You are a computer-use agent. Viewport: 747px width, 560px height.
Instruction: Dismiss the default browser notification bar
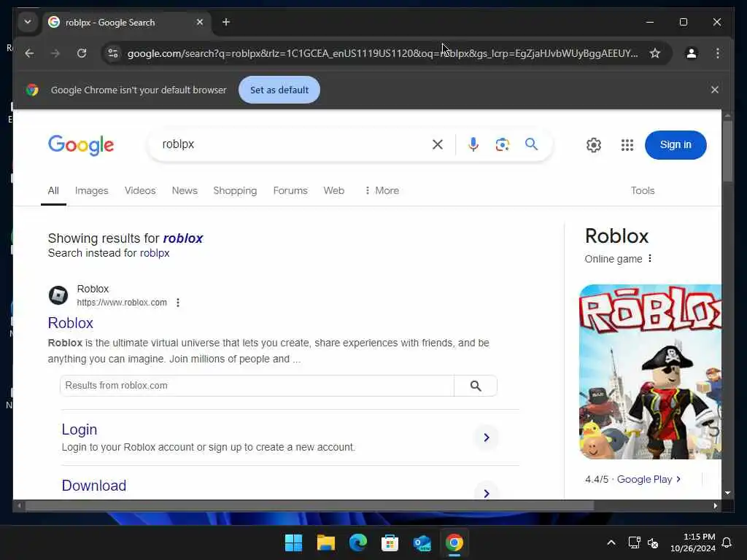(x=715, y=90)
